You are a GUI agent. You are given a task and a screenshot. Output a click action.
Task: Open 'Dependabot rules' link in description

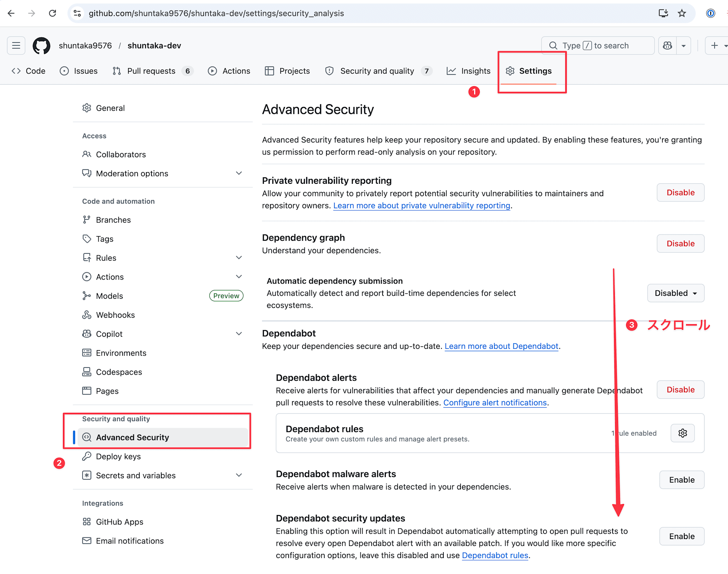495,555
